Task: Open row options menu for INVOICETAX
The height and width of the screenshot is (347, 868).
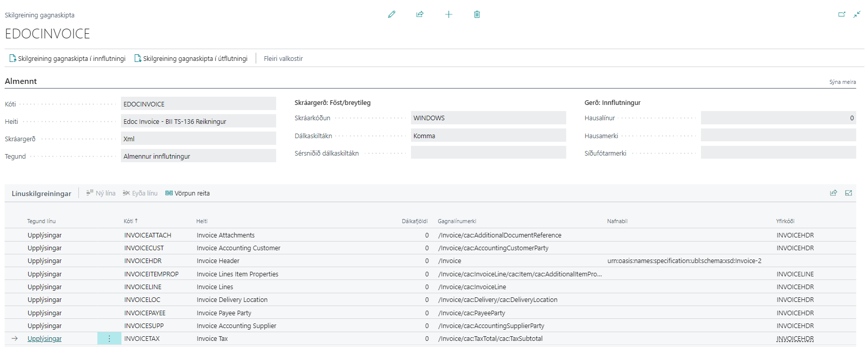Action: coord(109,339)
